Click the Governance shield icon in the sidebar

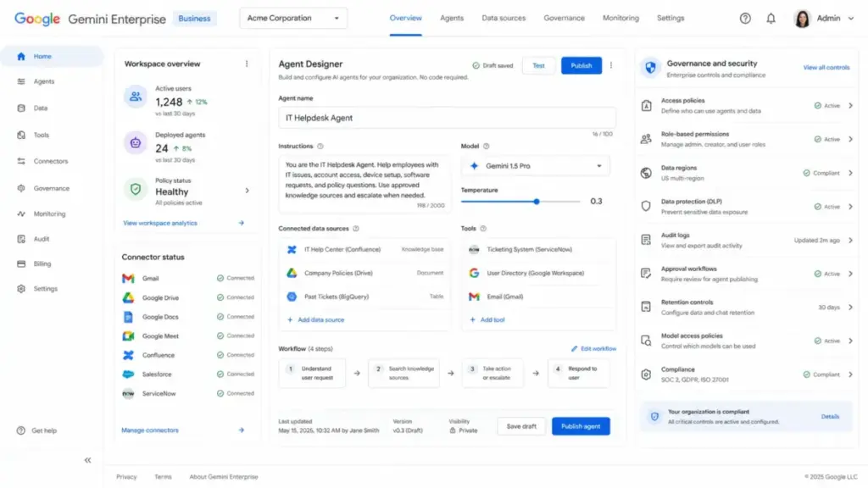point(21,188)
